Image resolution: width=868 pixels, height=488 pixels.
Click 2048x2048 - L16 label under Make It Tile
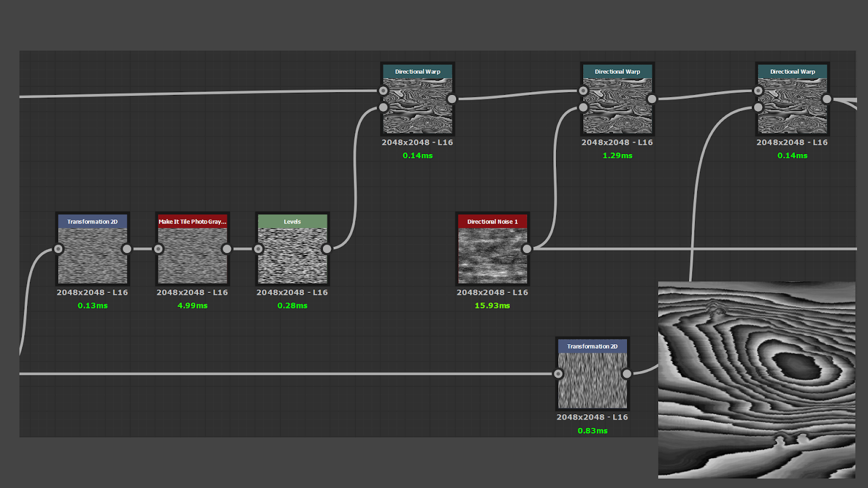(x=193, y=292)
